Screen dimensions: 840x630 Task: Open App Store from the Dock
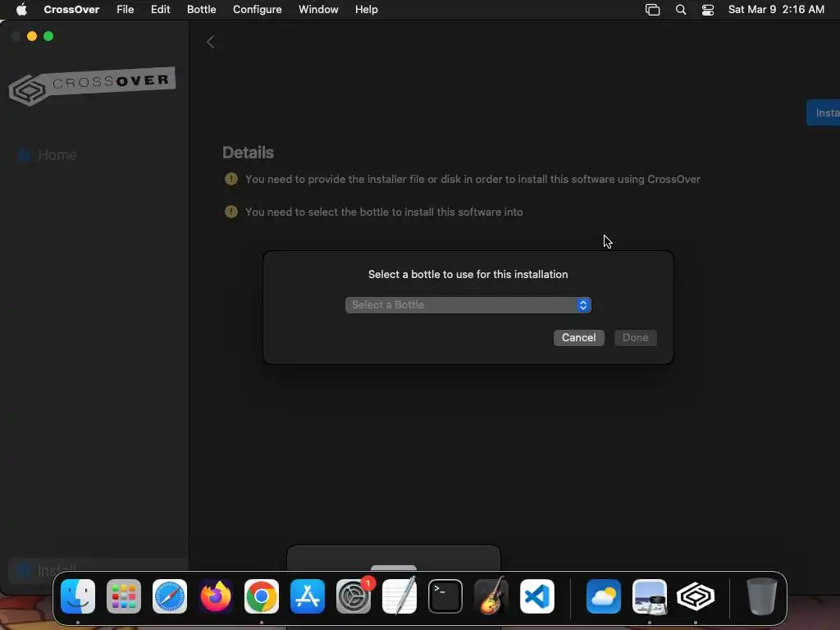[308, 596]
